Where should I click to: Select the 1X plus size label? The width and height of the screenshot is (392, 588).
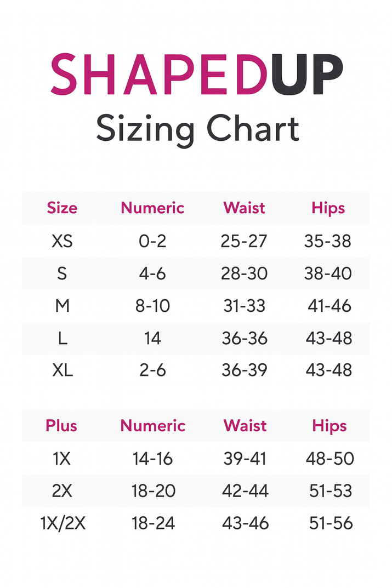(62, 459)
